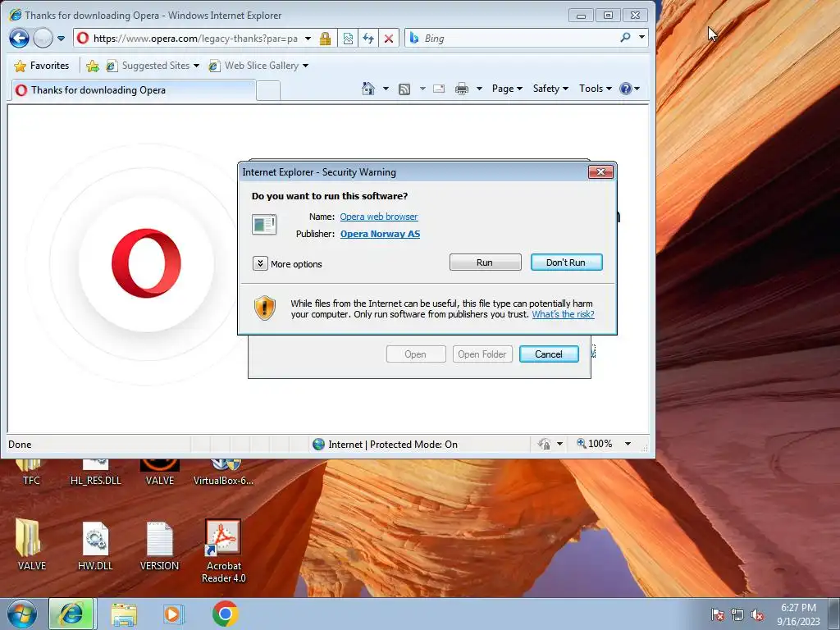Click the red Opera logo on the page
The width and height of the screenshot is (840, 630).
[146, 263]
